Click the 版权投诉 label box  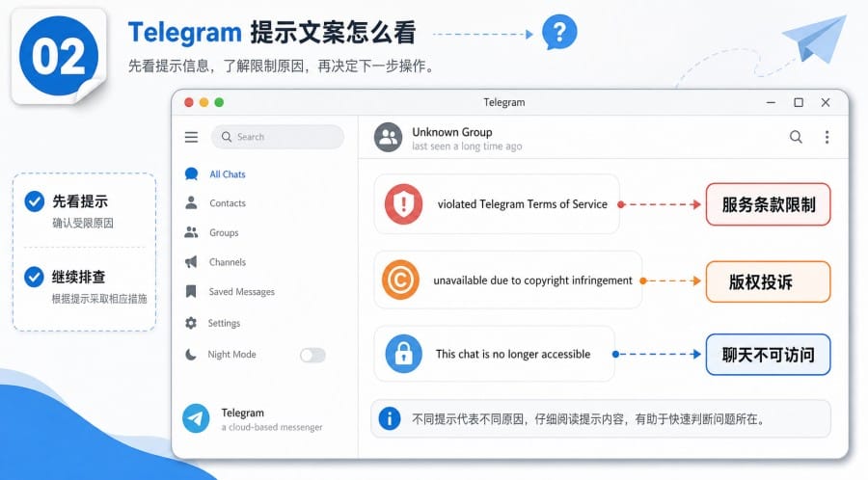point(769,282)
